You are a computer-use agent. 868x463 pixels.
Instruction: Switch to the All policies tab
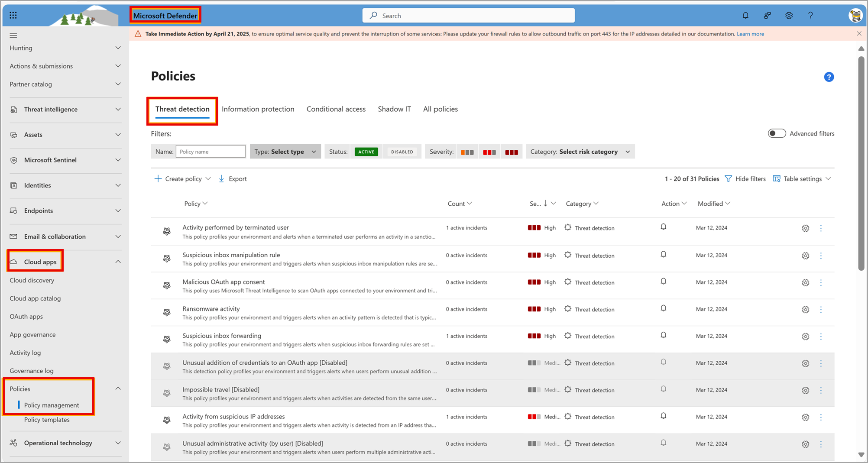tap(440, 109)
